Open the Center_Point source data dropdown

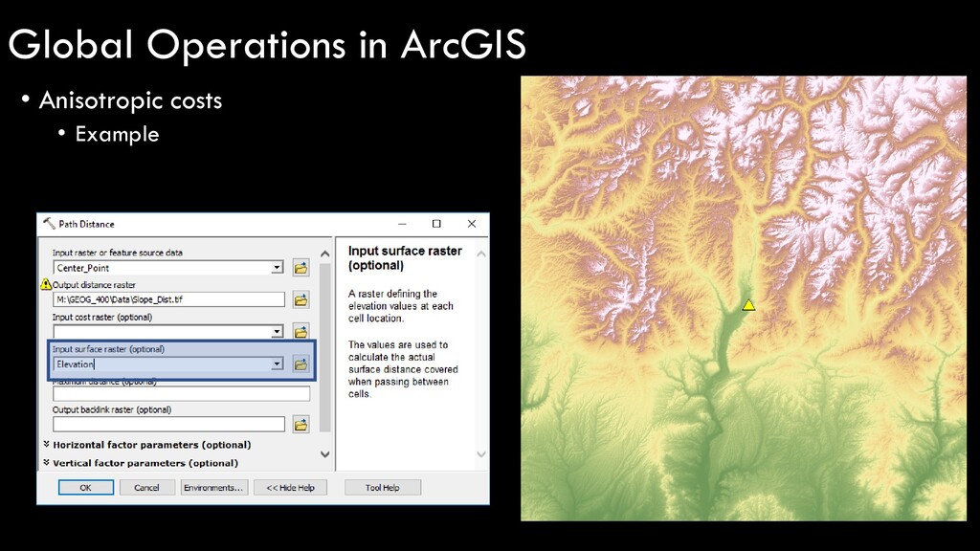[x=277, y=268]
